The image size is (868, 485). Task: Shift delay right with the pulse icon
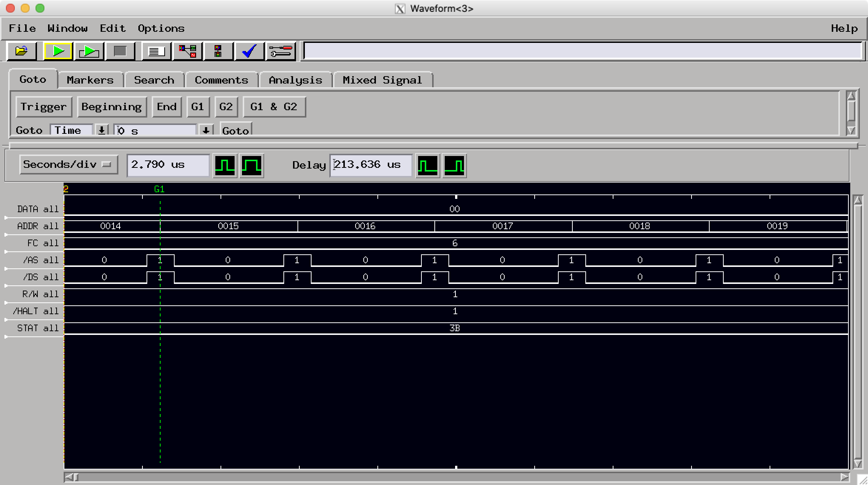(x=454, y=165)
